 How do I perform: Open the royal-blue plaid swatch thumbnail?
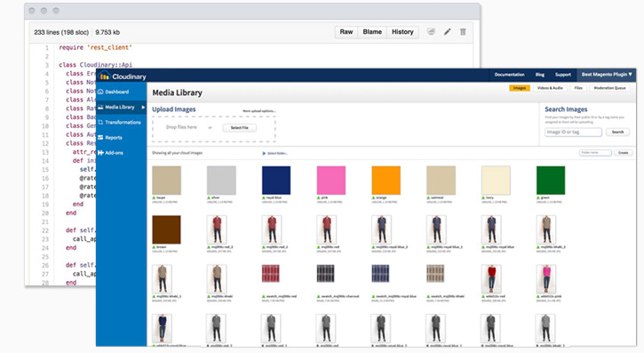(381, 274)
